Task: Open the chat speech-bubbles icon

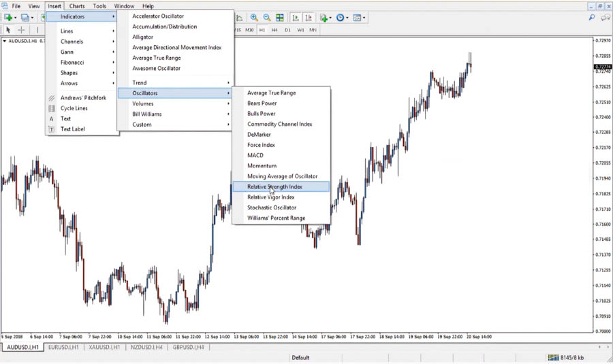Action: 606,17
